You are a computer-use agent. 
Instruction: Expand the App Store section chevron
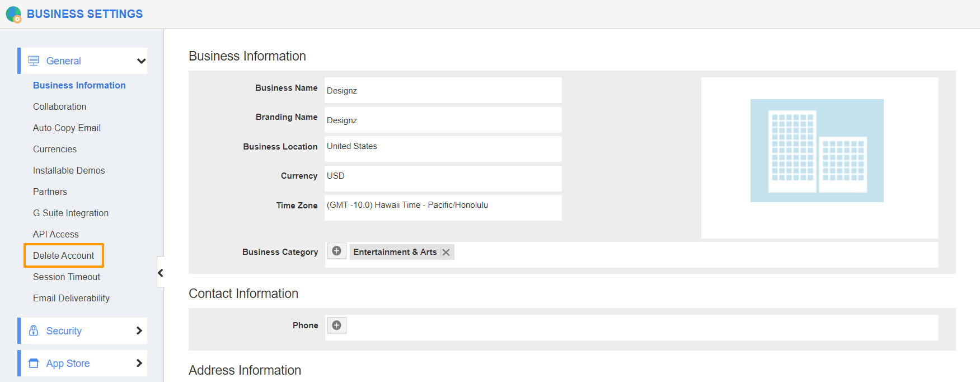(x=139, y=364)
